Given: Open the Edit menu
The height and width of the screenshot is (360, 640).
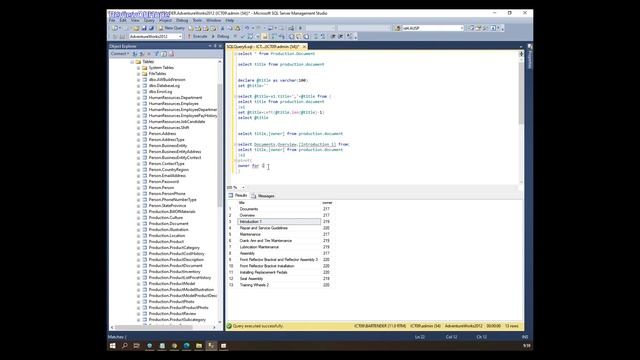Looking at the screenshot, I should (123, 20).
